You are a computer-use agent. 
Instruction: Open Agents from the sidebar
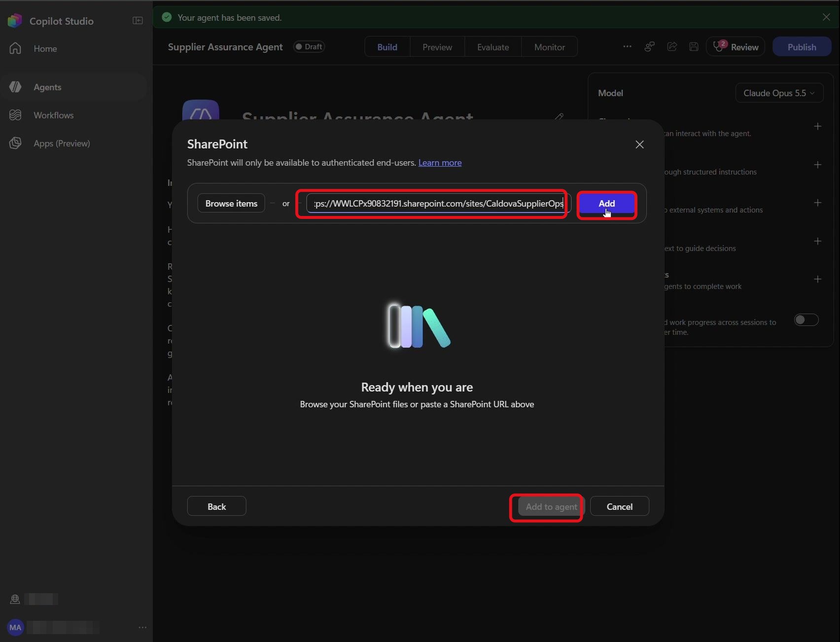tap(74, 87)
